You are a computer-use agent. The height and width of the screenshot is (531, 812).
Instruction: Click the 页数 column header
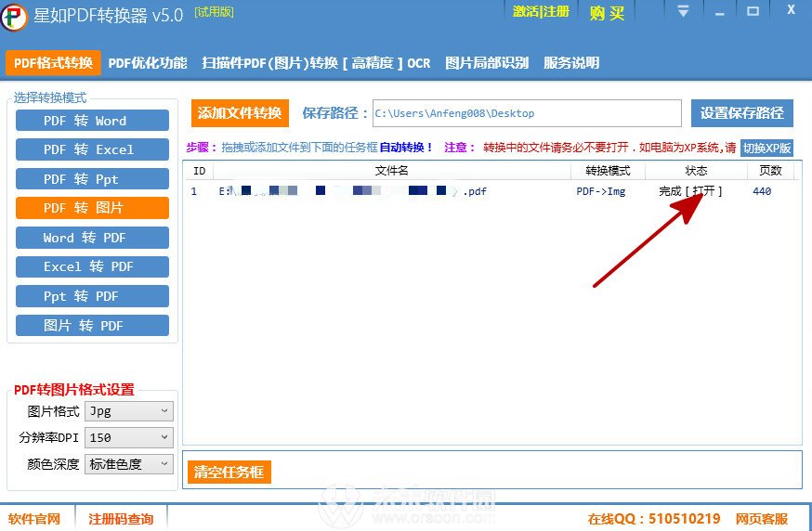[x=770, y=171]
